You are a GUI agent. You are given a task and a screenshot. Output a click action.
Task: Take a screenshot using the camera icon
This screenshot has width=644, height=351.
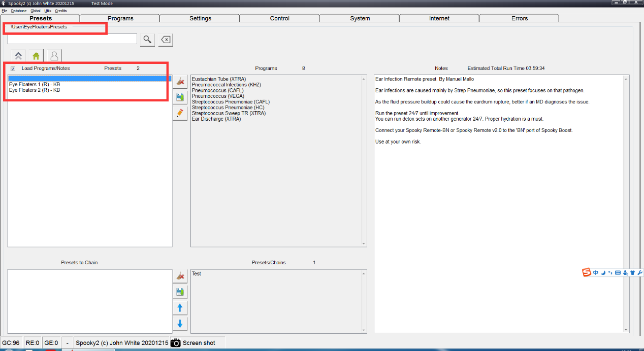pos(176,343)
